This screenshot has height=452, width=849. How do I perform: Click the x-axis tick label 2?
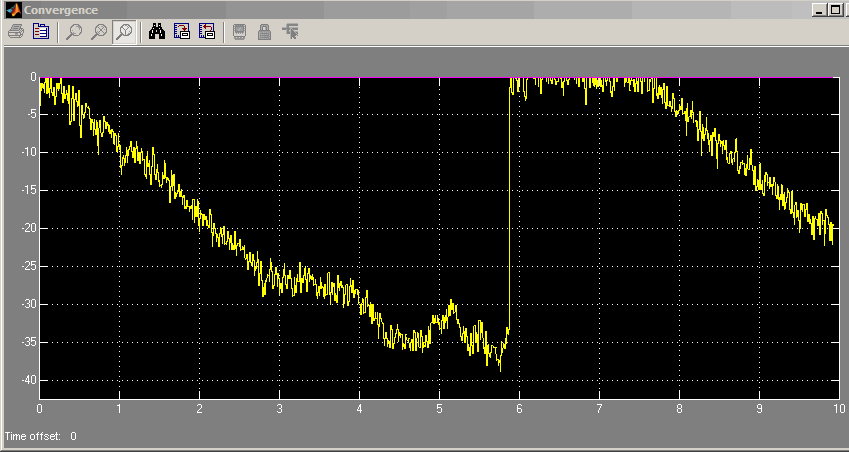199,409
